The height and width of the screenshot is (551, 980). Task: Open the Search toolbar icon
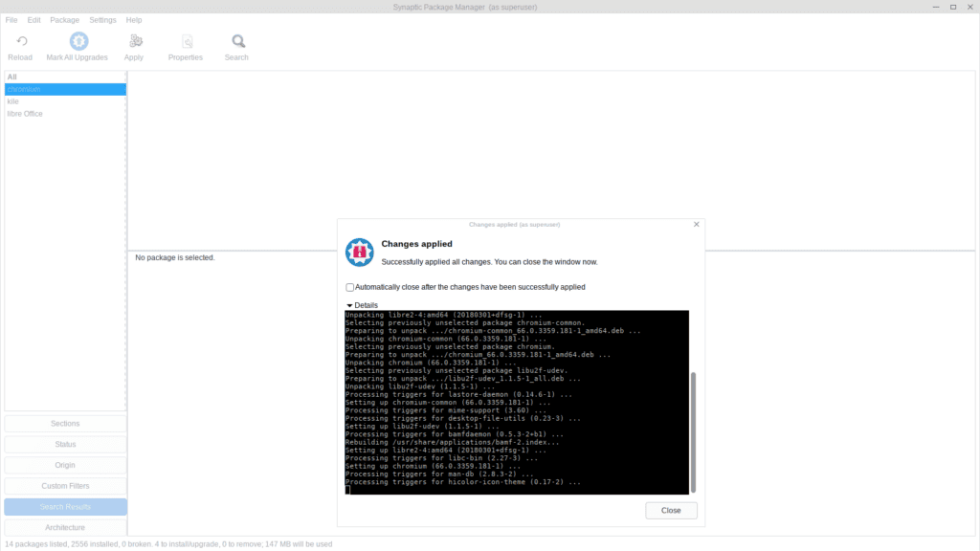(x=238, y=42)
